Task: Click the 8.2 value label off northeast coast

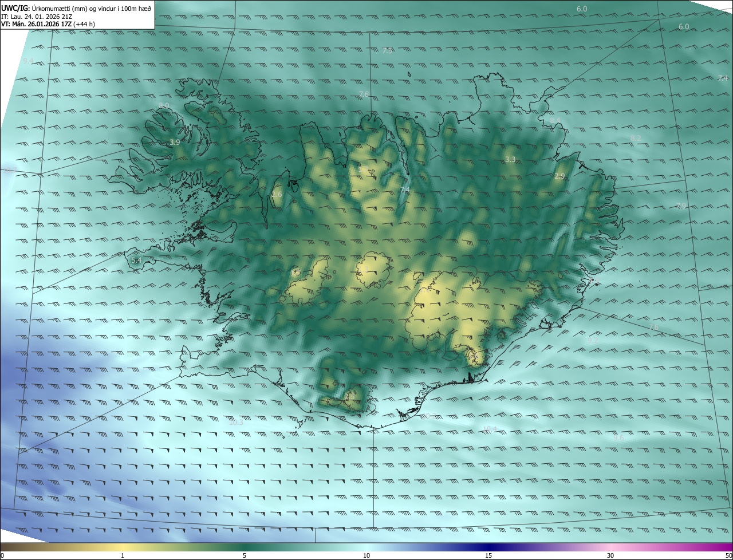Action: tap(636, 139)
